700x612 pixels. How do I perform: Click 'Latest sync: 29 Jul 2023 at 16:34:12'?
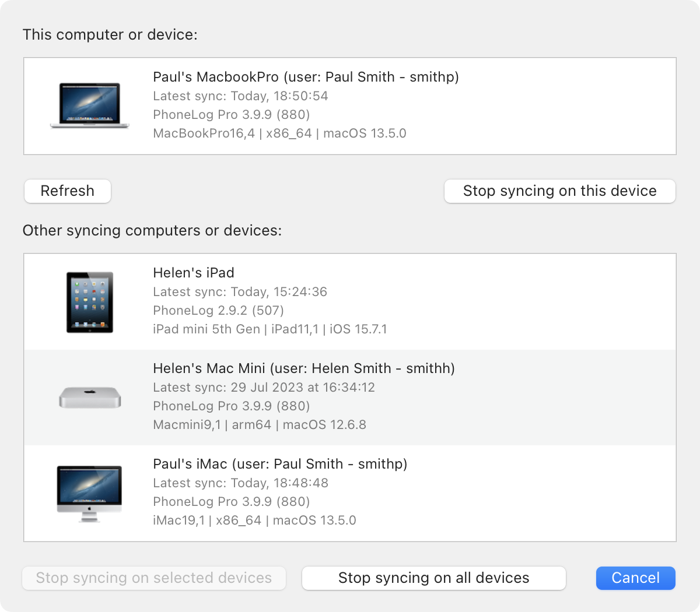tap(264, 388)
